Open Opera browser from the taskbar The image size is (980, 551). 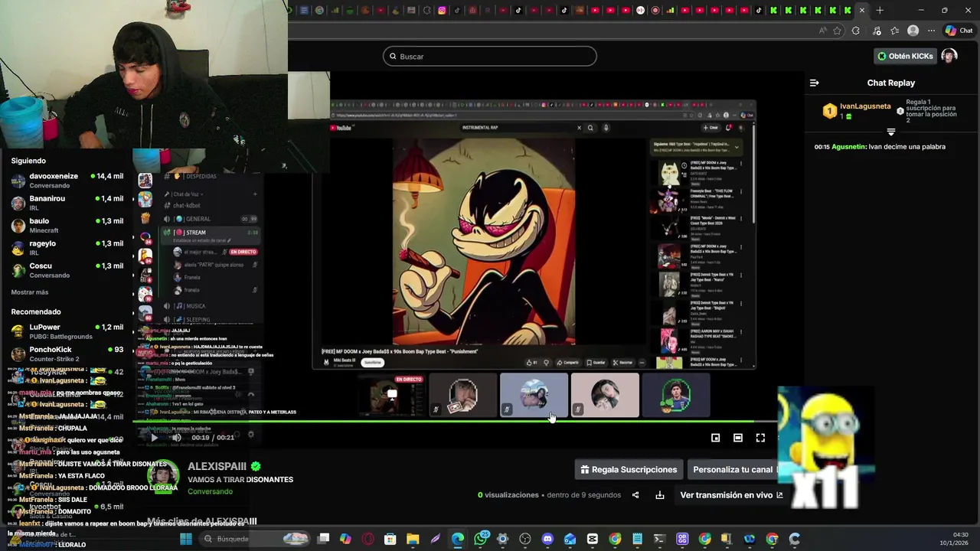pos(368,539)
